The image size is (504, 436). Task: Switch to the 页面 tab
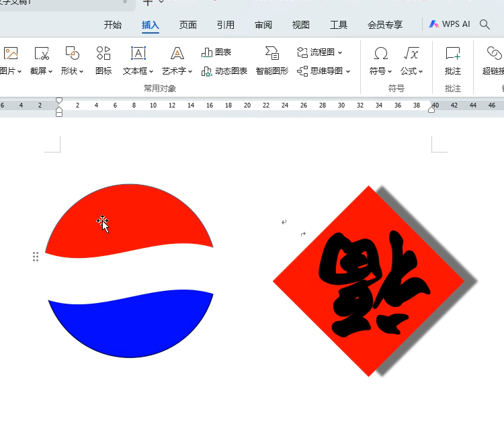click(x=188, y=25)
